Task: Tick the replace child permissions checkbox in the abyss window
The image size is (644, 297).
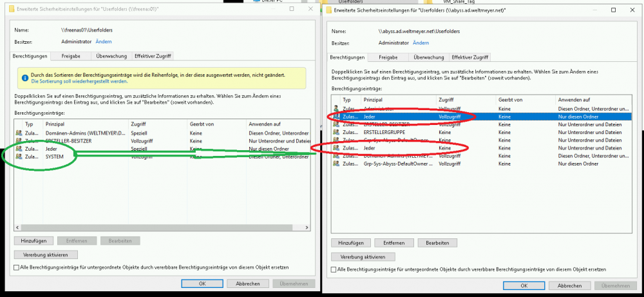Action: click(x=334, y=269)
